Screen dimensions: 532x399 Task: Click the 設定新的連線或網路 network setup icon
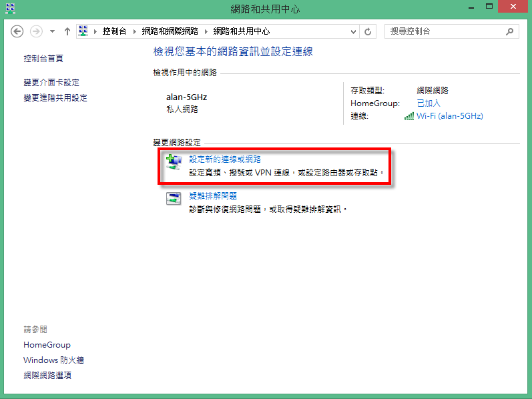pos(174,162)
